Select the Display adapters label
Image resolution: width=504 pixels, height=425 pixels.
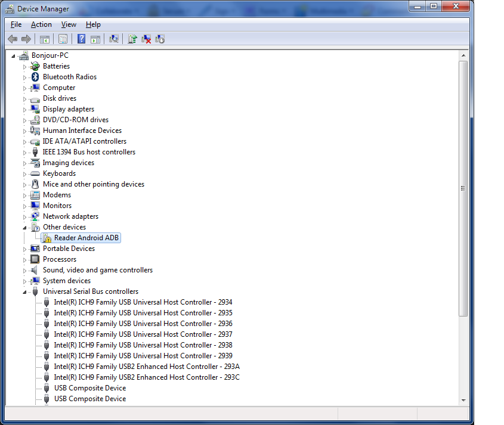coord(69,109)
